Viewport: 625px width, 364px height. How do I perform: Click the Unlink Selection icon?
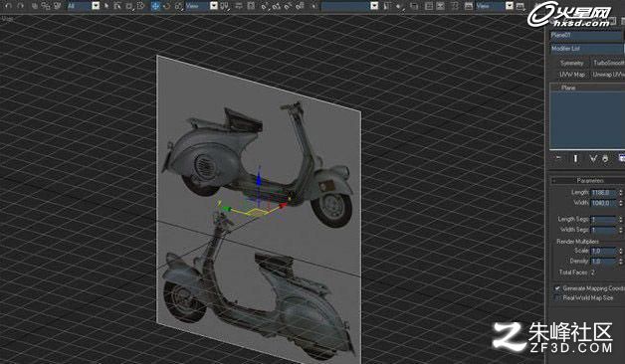pyautogui.click(x=46, y=6)
